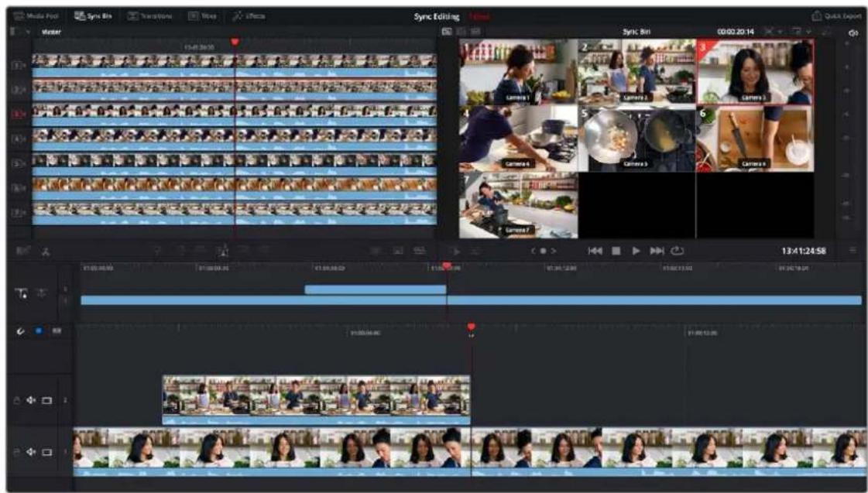Click the second camera track icon in sync bin

click(x=19, y=90)
